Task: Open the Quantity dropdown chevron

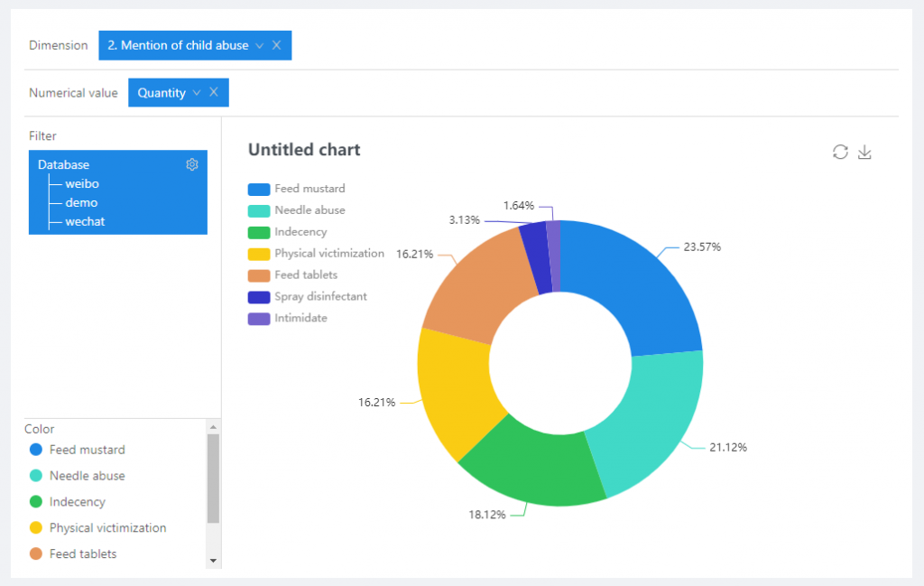Action: [197, 92]
